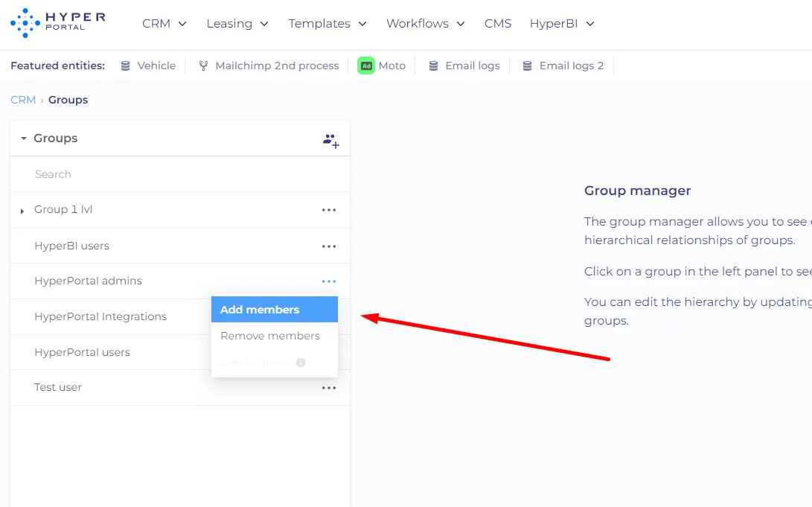
Task: Open the Templates dropdown menu
Action: pos(327,23)
